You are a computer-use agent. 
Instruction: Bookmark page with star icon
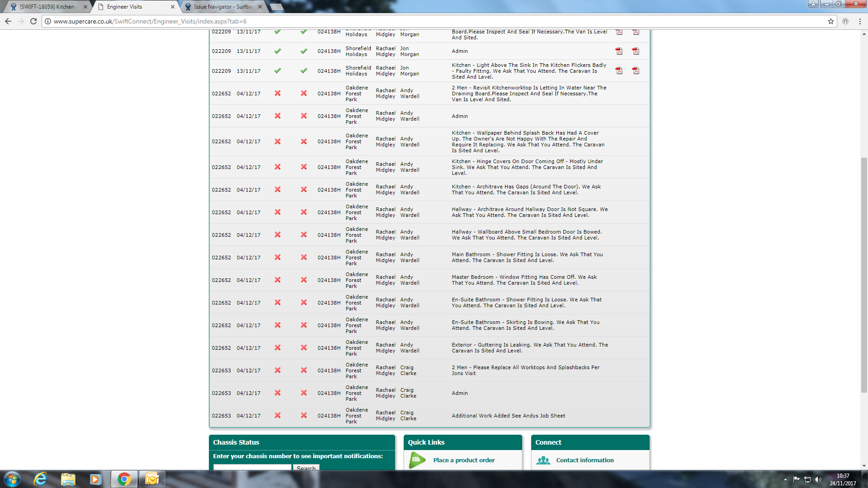830,21
